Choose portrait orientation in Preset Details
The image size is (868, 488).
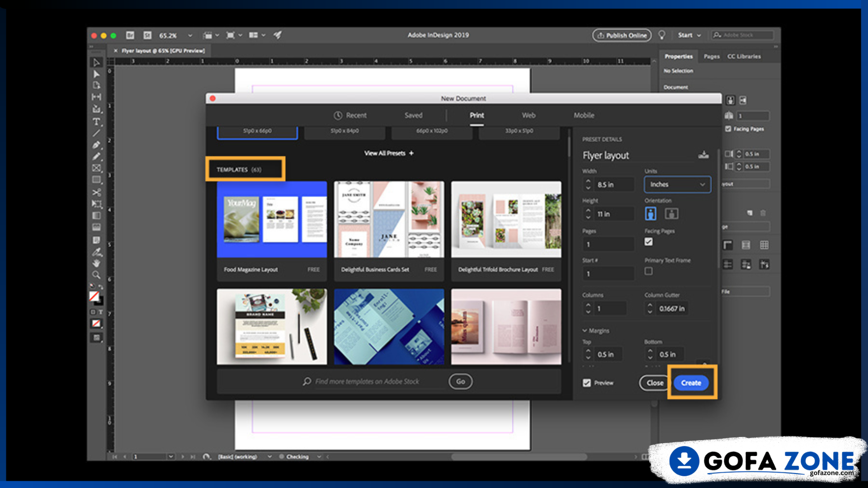coord(651,214)
